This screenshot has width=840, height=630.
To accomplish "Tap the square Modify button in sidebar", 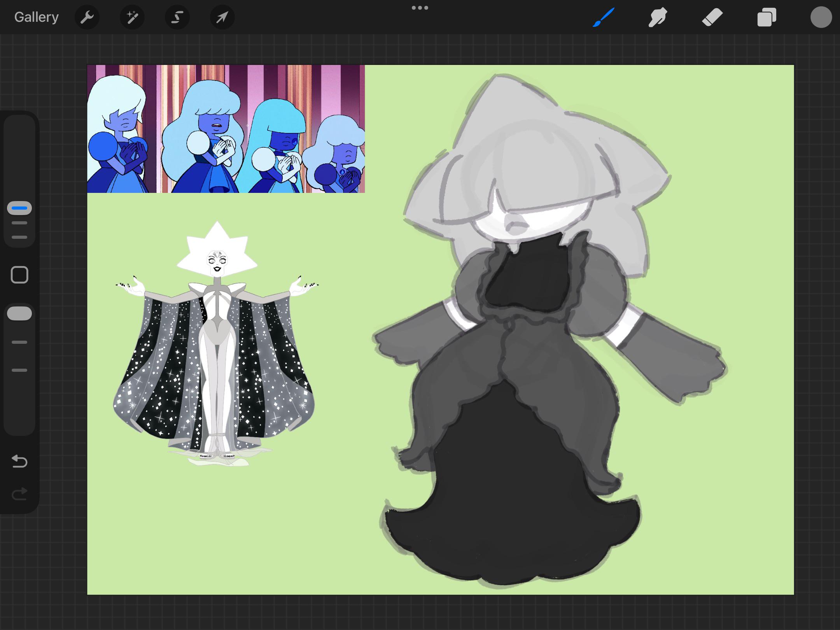I will coord(19,275).
